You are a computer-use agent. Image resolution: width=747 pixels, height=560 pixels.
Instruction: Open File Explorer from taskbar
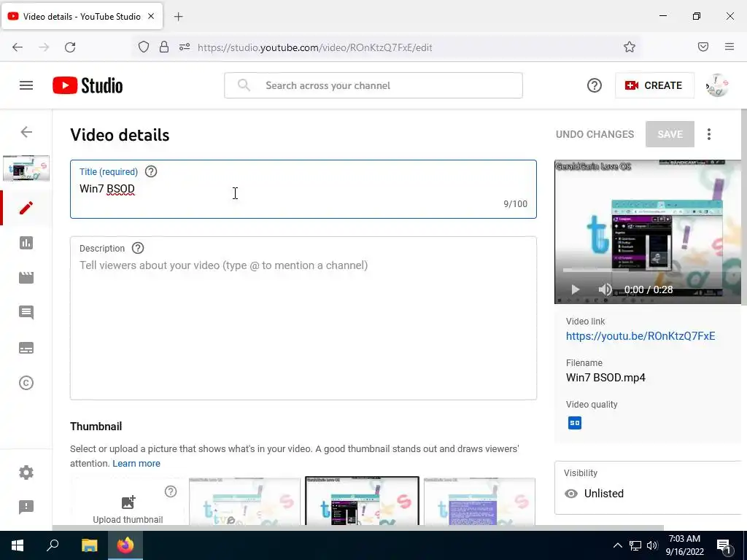(89, 545)
